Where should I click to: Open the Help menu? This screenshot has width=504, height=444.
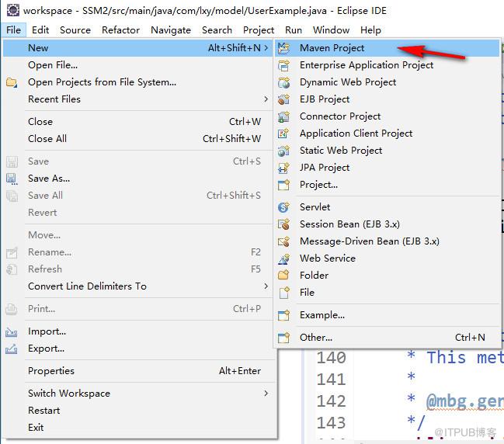[x=370, y=29]
